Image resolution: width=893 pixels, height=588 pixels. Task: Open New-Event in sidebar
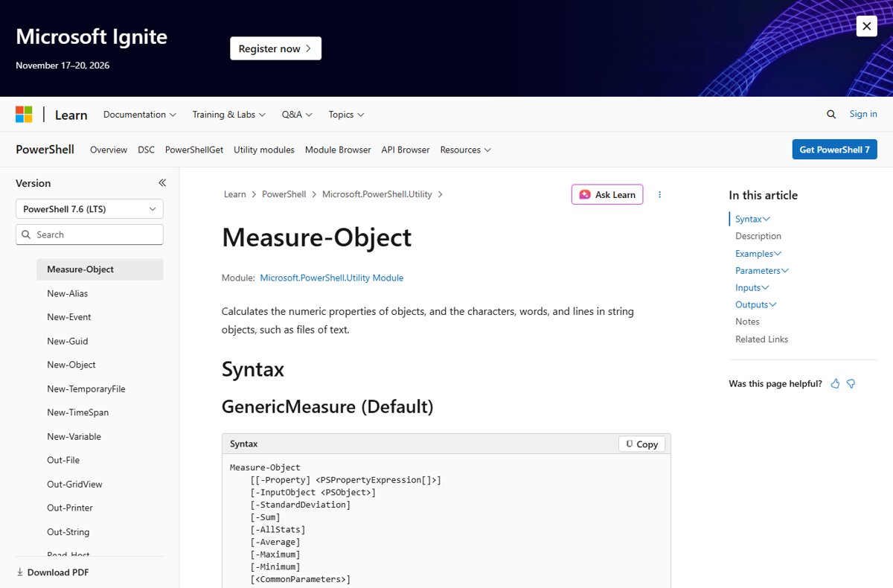(69, 317)
